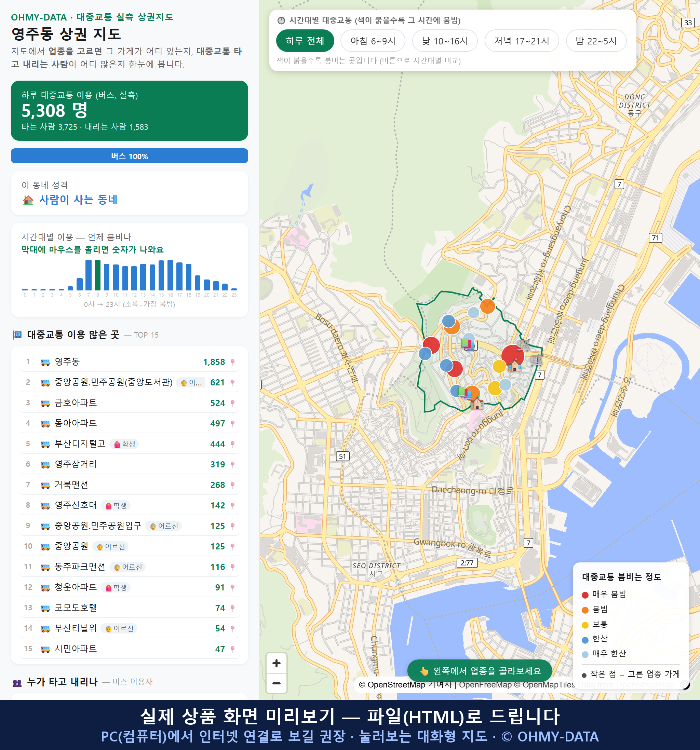Click the bus icon in 영주동 row
The image size is (700, 750).
45,362
